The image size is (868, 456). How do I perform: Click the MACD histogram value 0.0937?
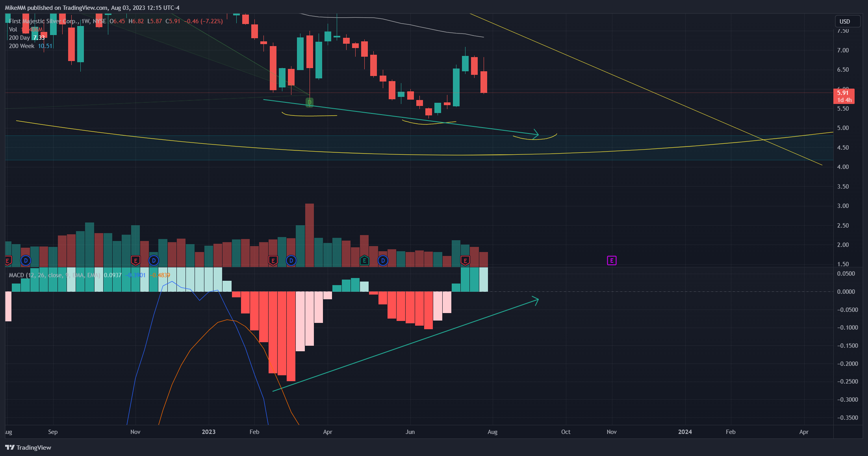point(113,275)
